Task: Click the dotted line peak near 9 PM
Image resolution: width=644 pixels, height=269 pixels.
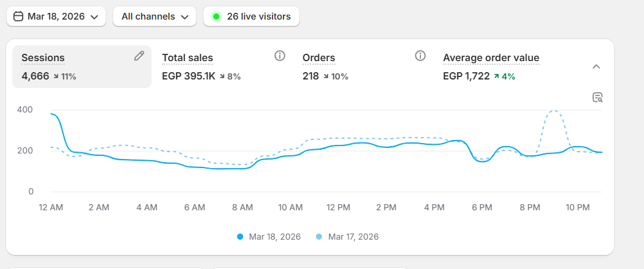Action: [554, 111]
